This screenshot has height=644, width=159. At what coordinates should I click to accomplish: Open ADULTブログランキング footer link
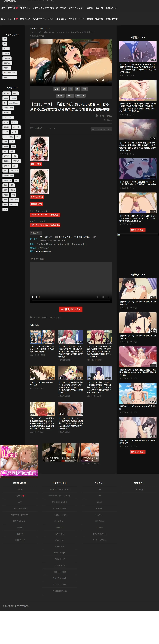tap(60, 489)
